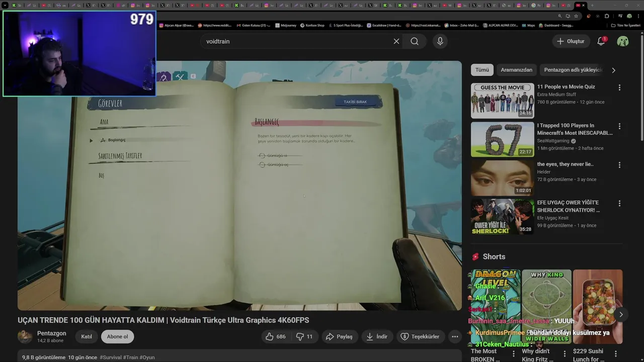644x362 pixels.
Task: Open the notifications bell
Action: (601, 41)
